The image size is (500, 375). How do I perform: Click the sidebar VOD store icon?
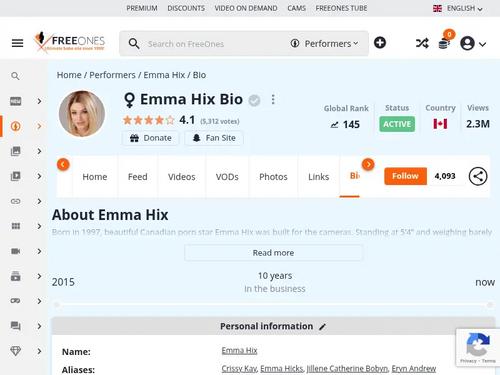16,276
